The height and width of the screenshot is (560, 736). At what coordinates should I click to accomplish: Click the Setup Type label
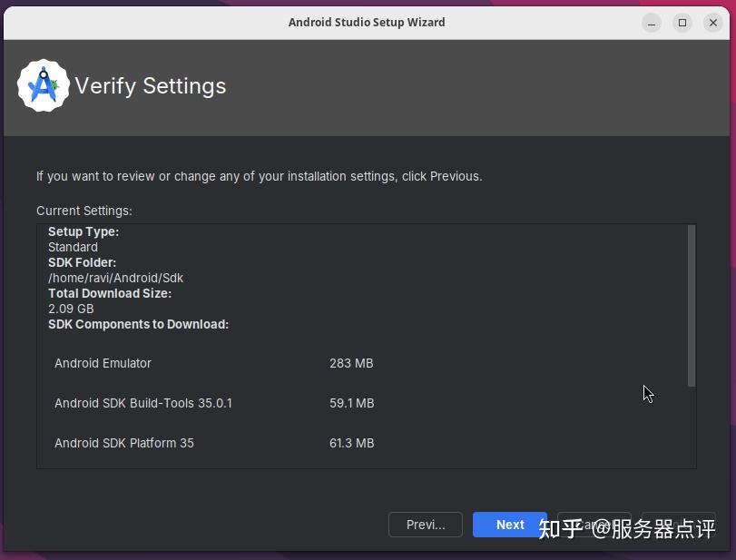[83, 231]
